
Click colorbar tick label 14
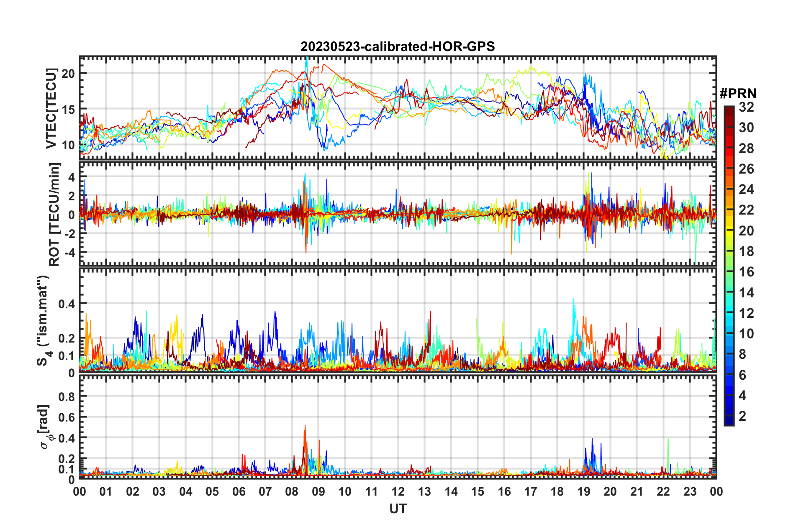click(x=746, y=292)
